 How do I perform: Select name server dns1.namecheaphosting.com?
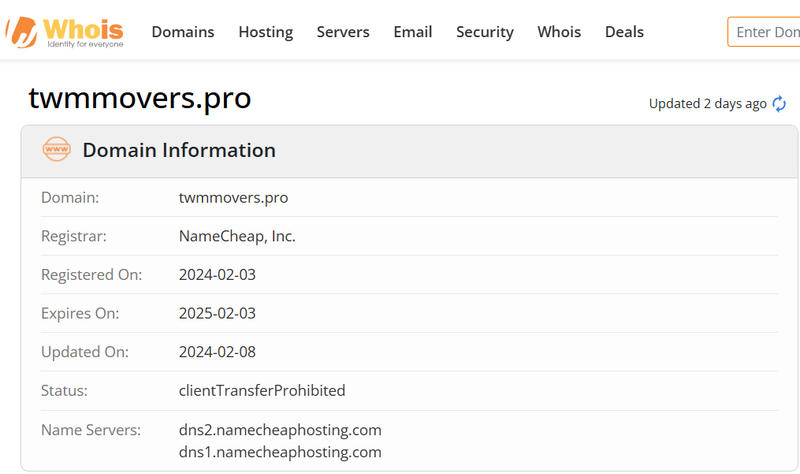coord(280,452)
